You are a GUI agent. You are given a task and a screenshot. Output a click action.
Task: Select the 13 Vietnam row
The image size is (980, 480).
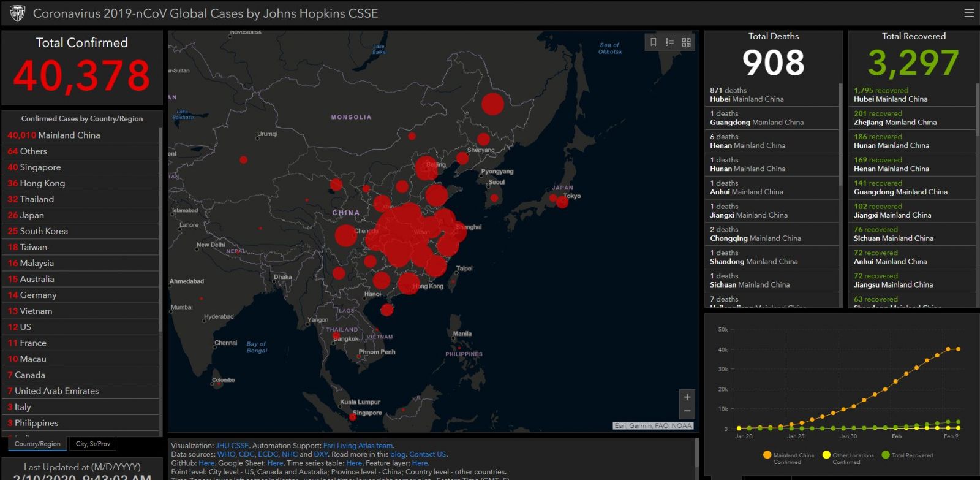80,310
